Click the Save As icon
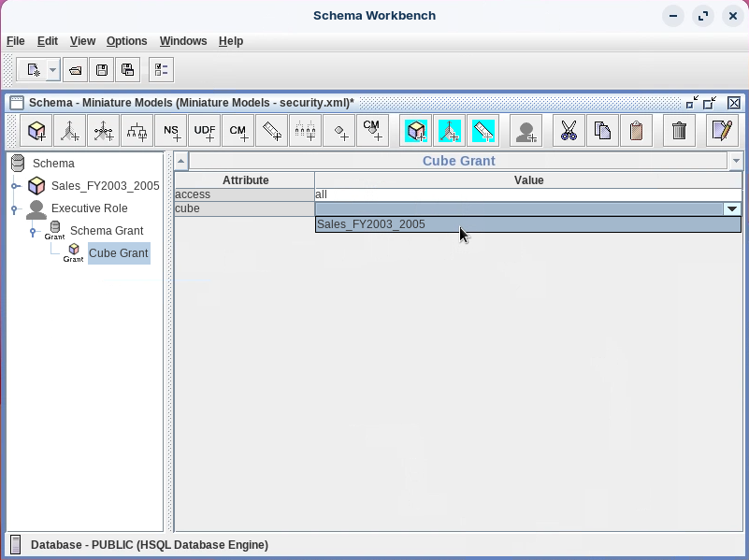 [127, 70]
